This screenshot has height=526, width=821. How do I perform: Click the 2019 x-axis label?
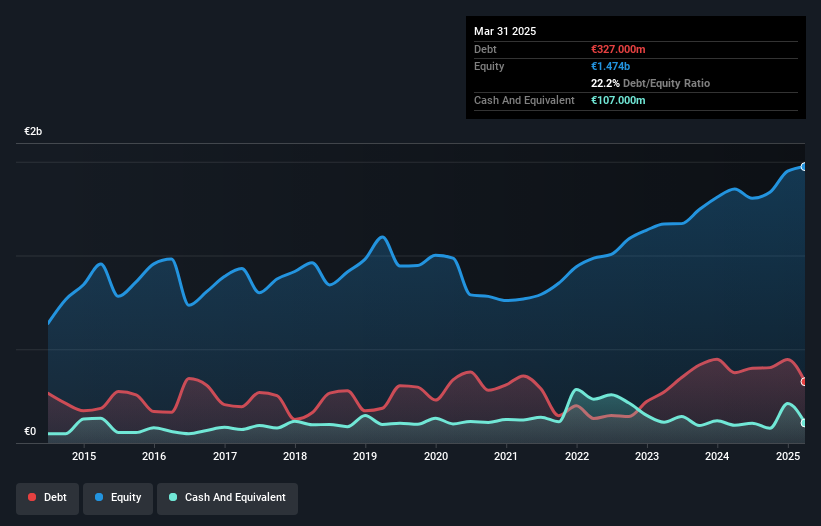(365, 456)
